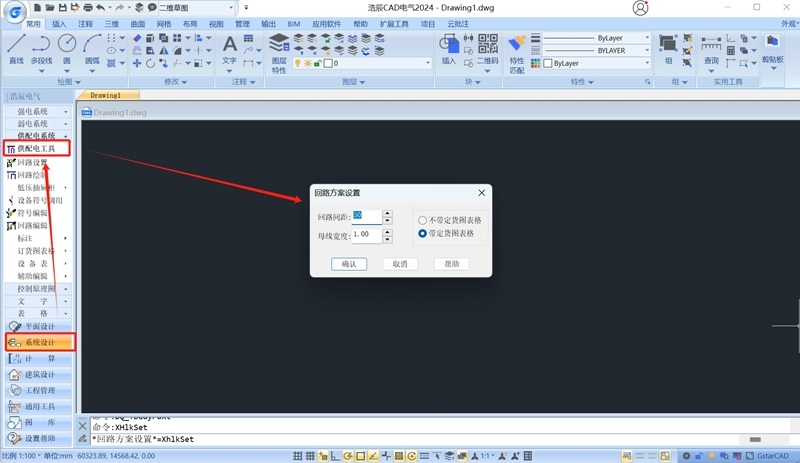Click the new file icon in quick access bar
The image size is (800, 463).
38,8
